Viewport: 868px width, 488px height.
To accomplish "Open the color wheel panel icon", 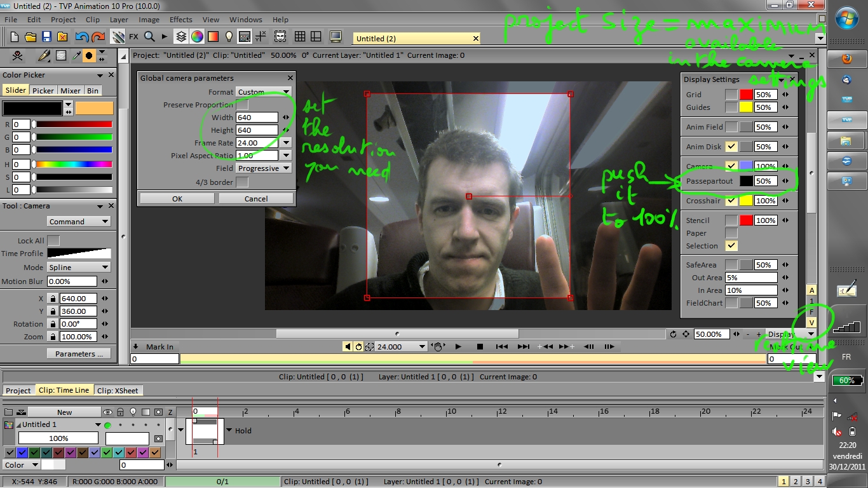I will click(x=198, y=37).
